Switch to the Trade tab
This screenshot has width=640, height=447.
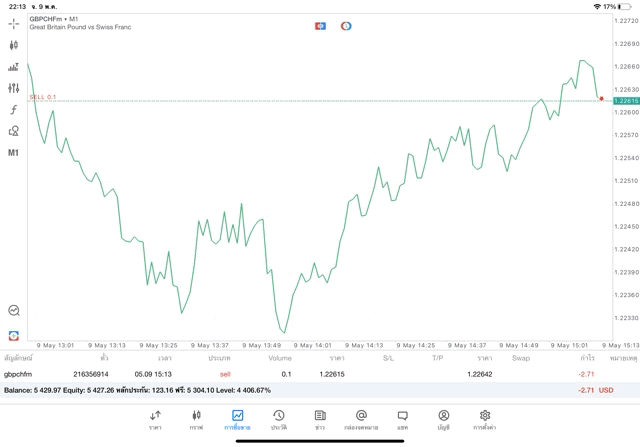tap(237, 420)
